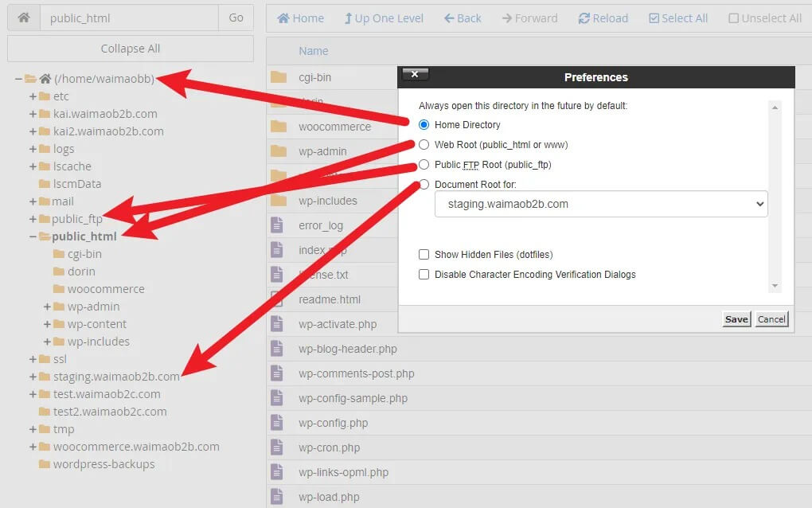Screen dimensions: 812x508
Task: Click the public_html path input field
Action: tap(129, 18)
